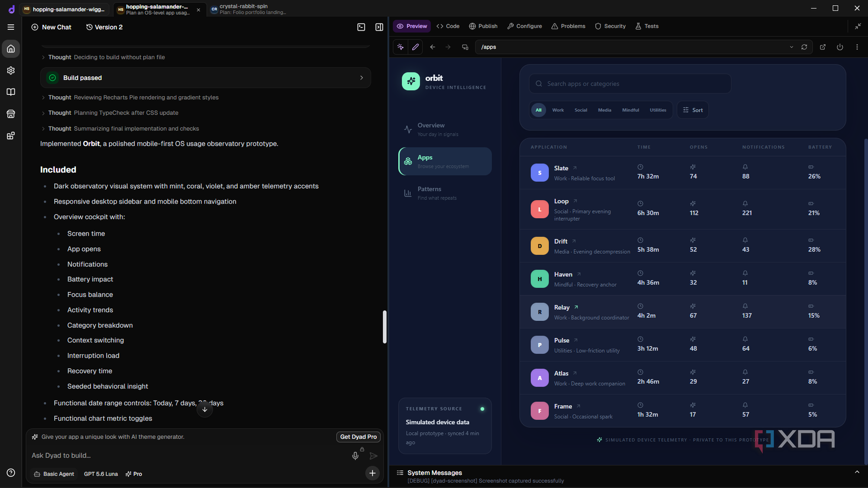The image size is (868, 488).
Task: Open the preview URL path dropdown
Action: (x=791, y=47)
